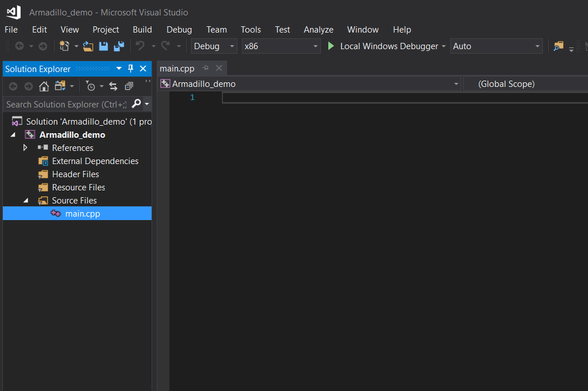588x391 pixels.
Task: Open the view switch dropdown in Solution Explorer
Action: [71, 86]
